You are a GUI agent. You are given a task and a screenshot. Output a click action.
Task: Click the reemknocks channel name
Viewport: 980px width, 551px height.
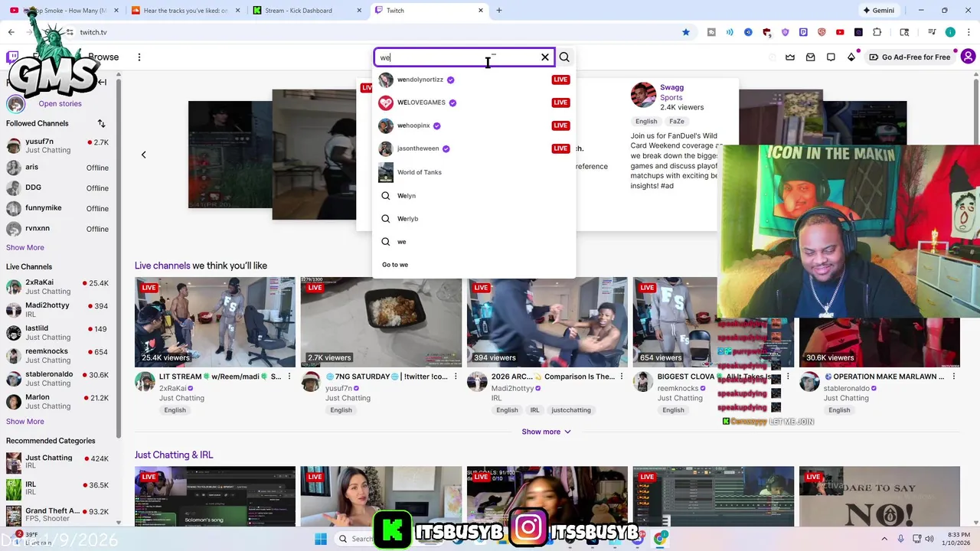coord(678,389)
